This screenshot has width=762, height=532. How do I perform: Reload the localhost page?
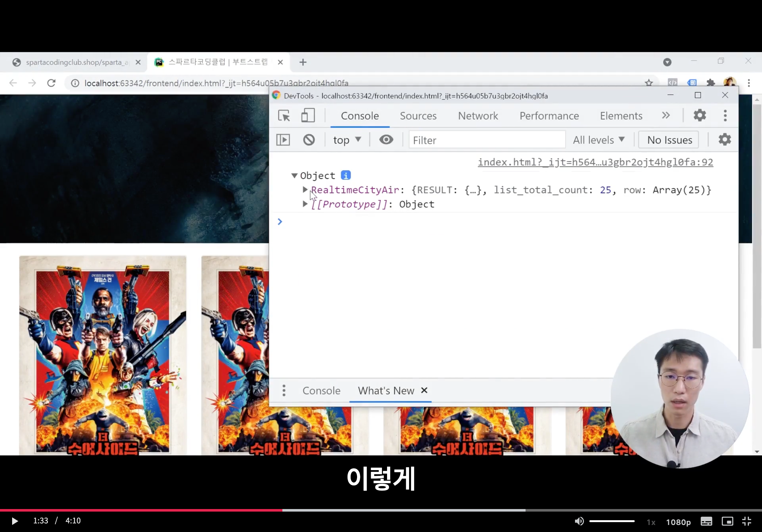point(51,83)
